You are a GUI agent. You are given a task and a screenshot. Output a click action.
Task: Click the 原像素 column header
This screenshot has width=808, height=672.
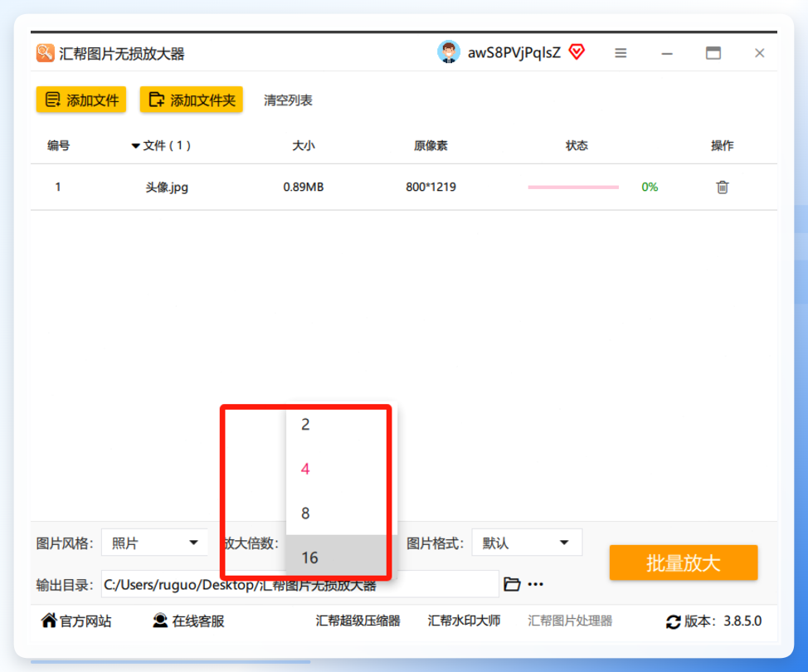[431, 146]
